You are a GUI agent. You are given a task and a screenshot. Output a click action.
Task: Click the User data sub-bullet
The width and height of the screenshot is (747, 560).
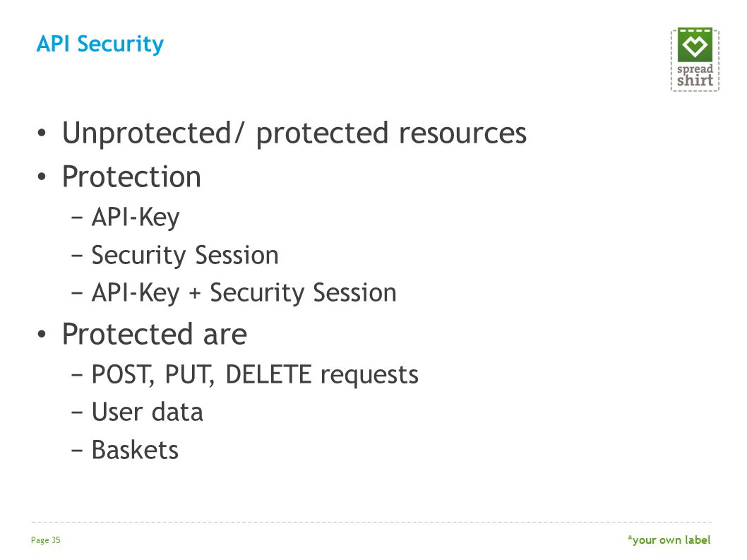coord(147,412)
